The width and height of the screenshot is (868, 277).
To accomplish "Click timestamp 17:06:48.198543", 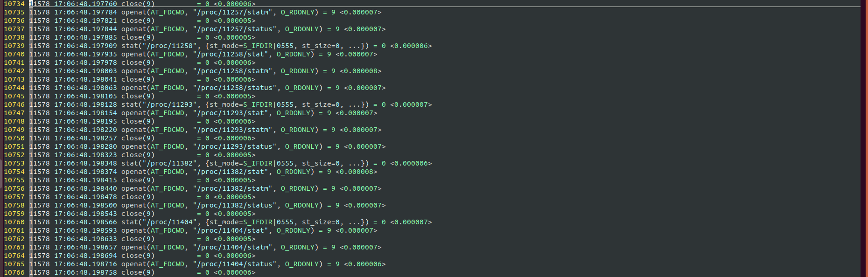I will pos(85,214).
